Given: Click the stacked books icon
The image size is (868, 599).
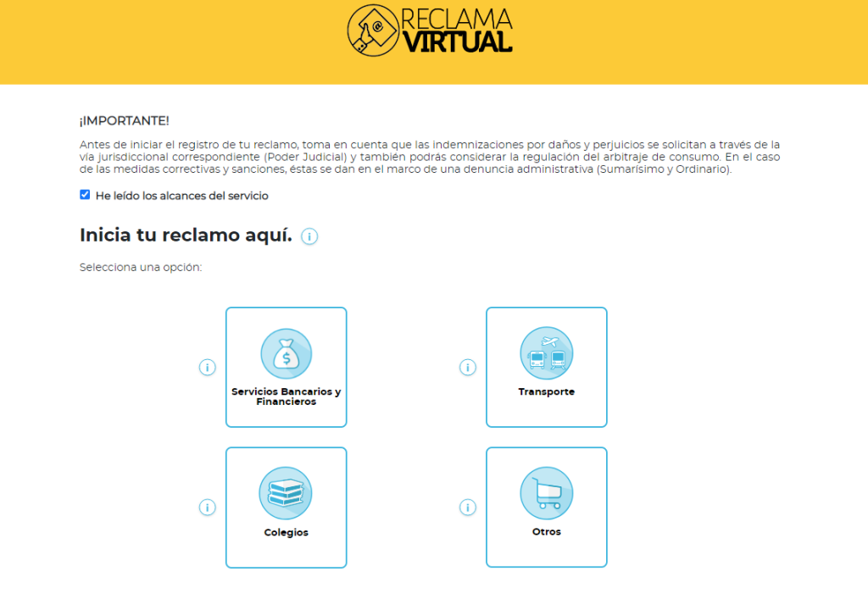Looking at the screenshot, I should [x=286, y=493].
